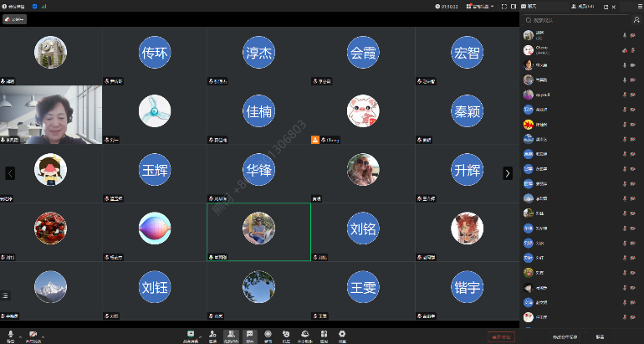Mute the microphone in the bottom toolbar
Screen dimensions: 644x344
point(10,334)
